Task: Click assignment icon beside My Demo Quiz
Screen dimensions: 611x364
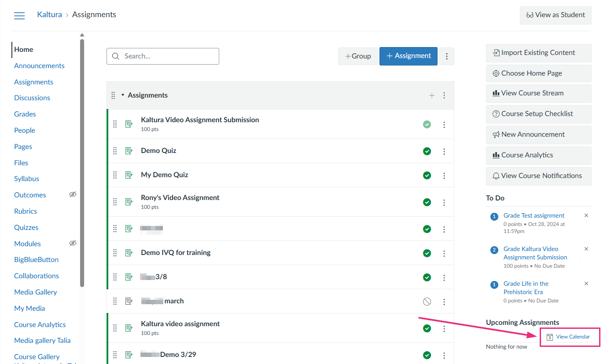Action: pyautogui.click(x=129, y=175)
